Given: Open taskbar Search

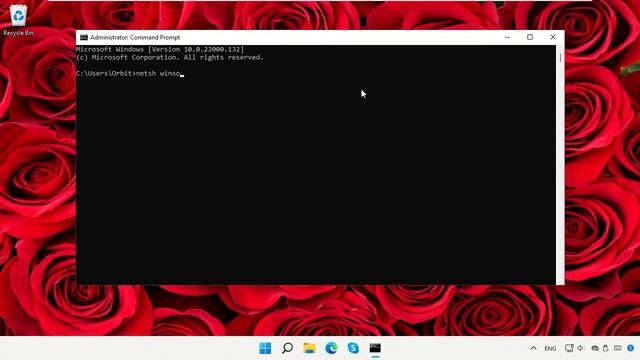Looking at the screenshot, I should tap(287, 348).
